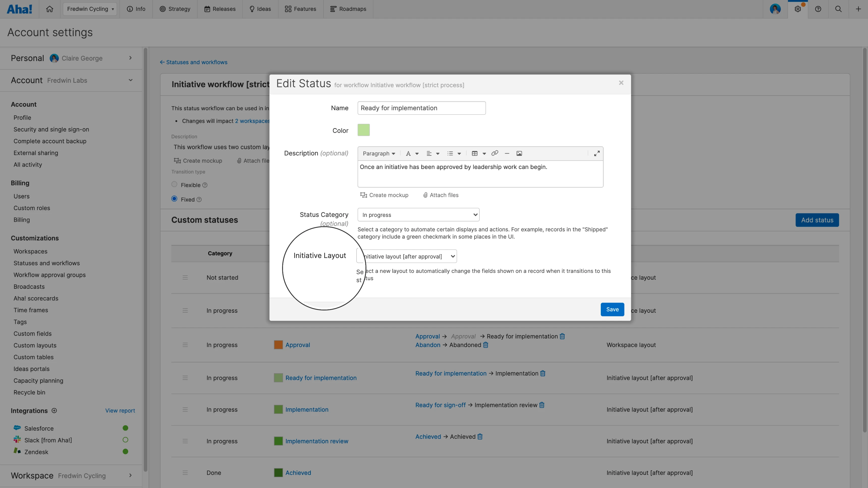Open the settings gear icon
This screenshot has width=868, height=488.
point(798,9)
